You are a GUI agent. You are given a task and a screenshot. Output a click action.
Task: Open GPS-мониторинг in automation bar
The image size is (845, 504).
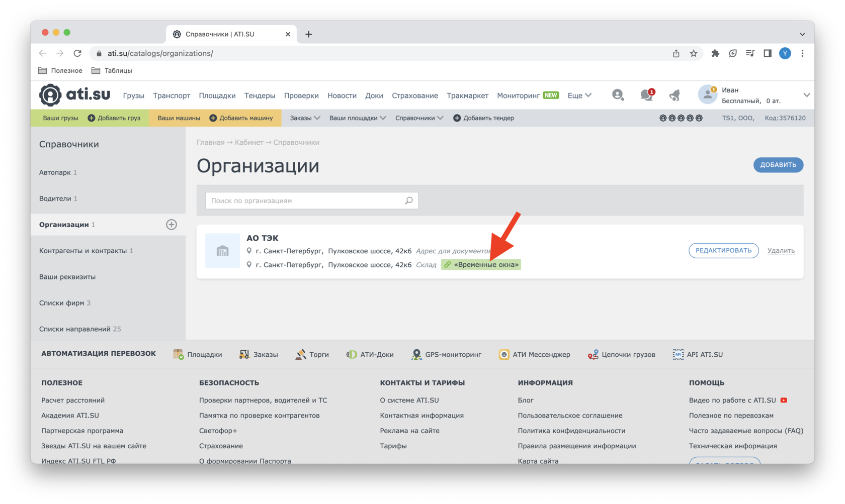point(446,354)
